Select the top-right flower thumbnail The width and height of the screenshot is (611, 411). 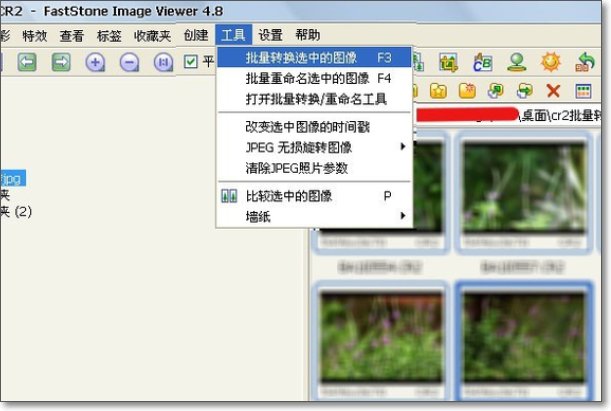(524, 193)
